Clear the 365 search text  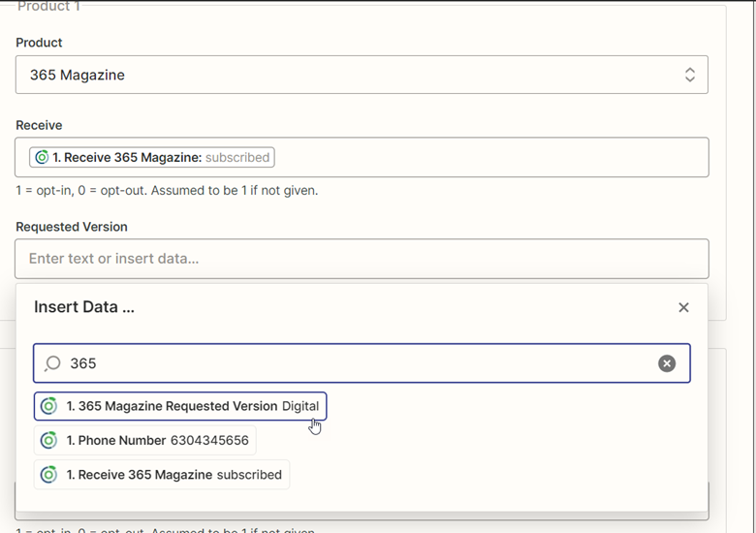(x=667, y=363)
